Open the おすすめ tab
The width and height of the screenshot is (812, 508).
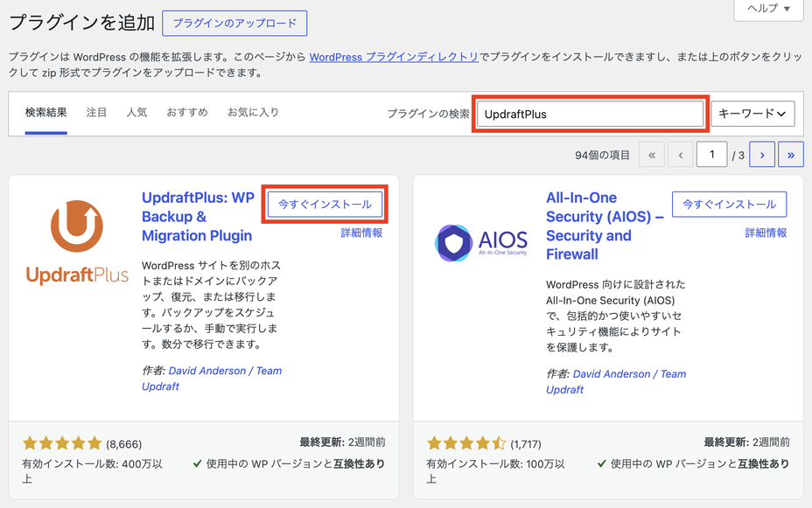pos(187,112)
